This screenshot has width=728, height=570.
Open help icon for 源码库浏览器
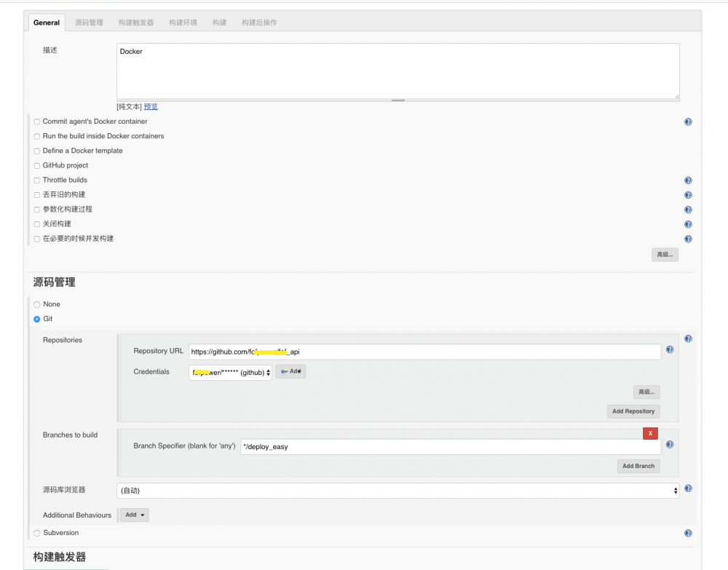click(688, 488)
